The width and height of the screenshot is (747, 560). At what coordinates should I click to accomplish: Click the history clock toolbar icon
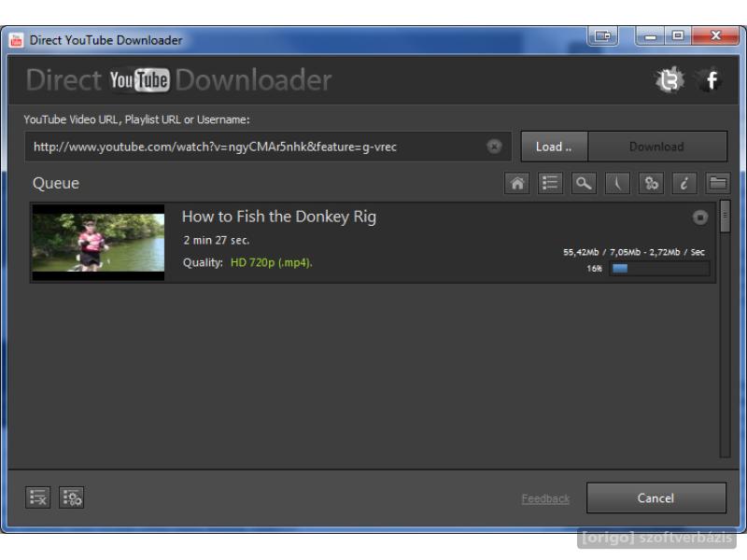pos(617,183)
